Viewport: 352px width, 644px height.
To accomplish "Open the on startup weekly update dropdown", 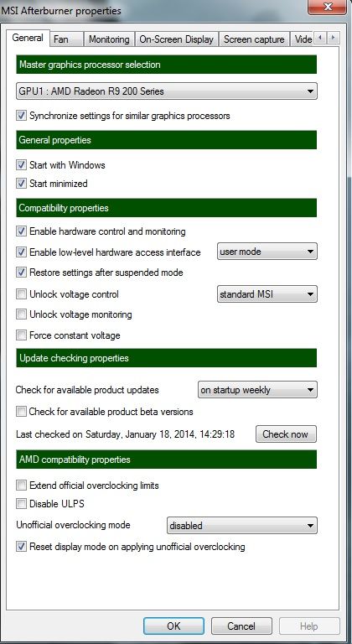I will click(x=257, y=390).
